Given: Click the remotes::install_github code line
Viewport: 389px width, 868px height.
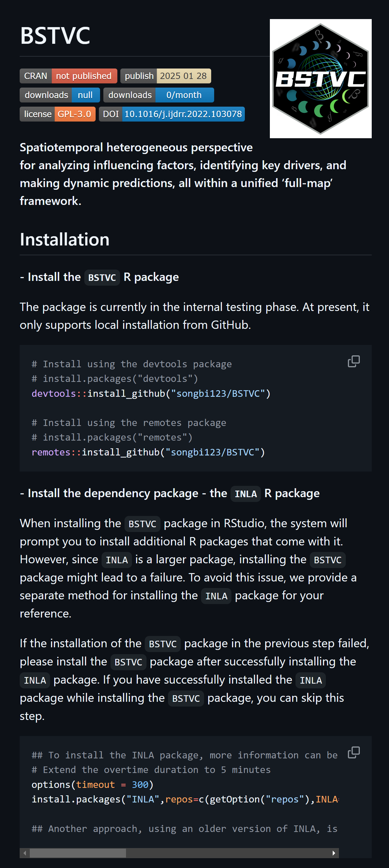Looking at the screenshot, I should click(x=148, y=452).
